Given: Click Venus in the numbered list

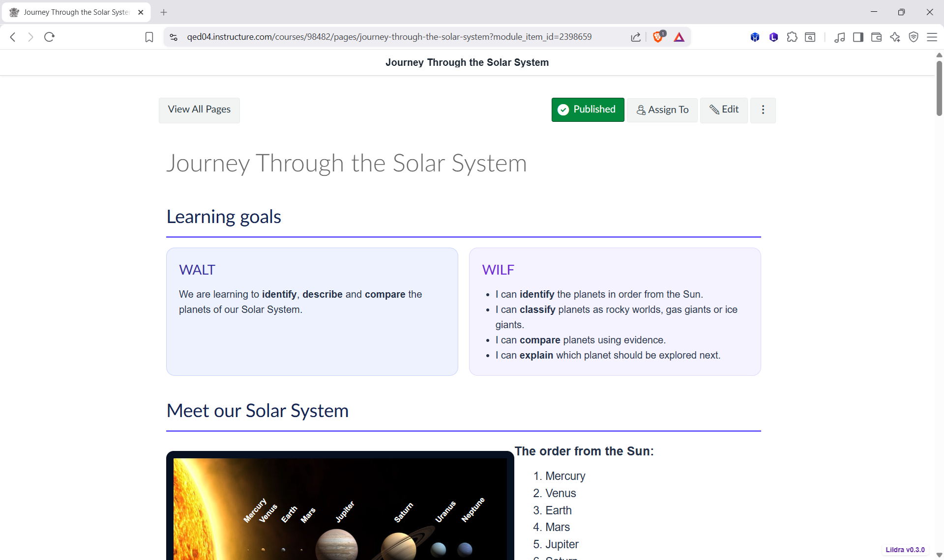Looking at the screenshot, I should click(560, 493).
